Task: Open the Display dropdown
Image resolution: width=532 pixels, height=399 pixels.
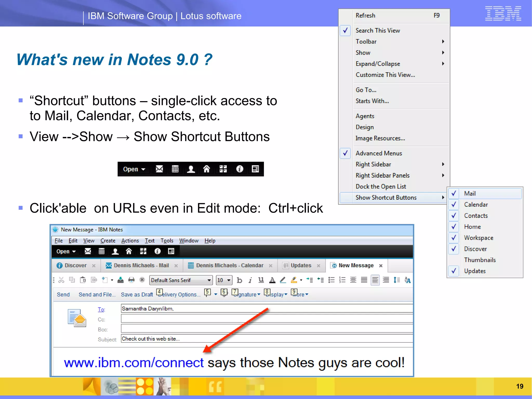Action: point(276,294)
